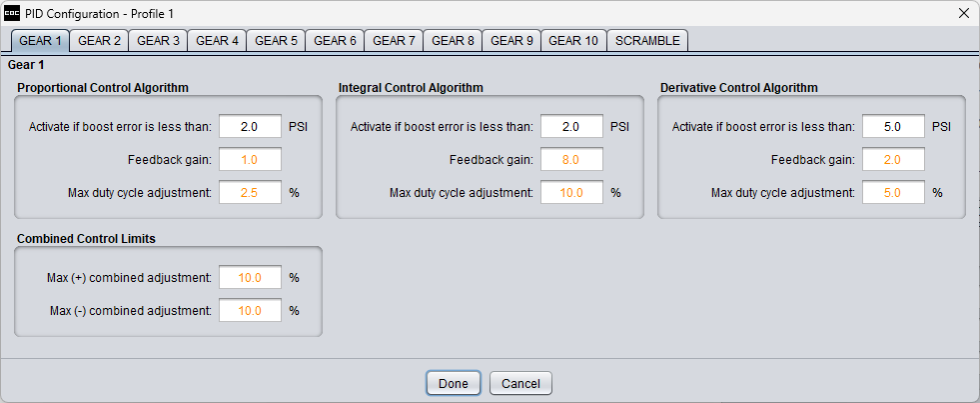Click Integral boost error activation field
Viewport: 980px width, 403px height.
(x=571, y=127)
